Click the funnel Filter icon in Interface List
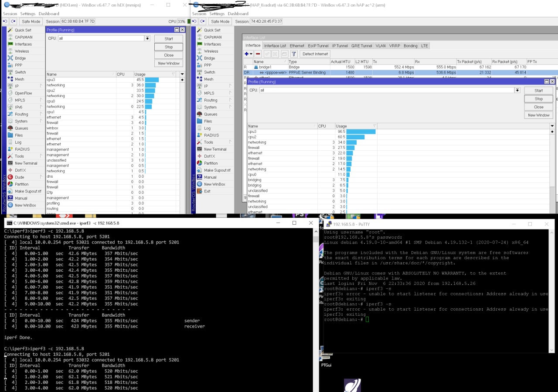Screen dimensions: 558x392 click(294, 54)
